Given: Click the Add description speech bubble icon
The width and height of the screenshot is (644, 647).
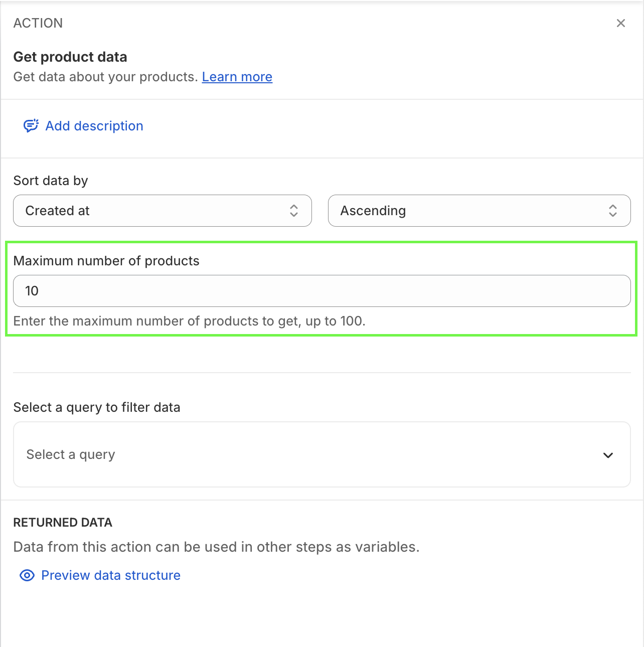Looking at the screenshot, I should coord(31,125).
